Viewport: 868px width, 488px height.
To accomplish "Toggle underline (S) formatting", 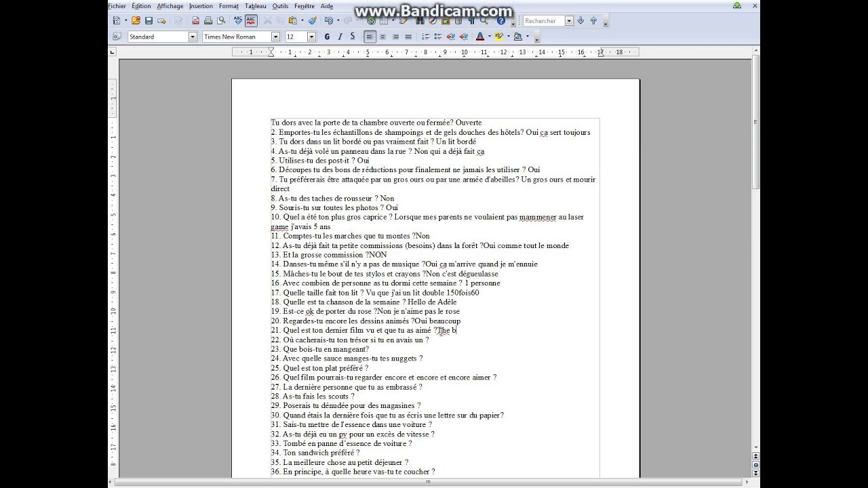I will 353,37.
